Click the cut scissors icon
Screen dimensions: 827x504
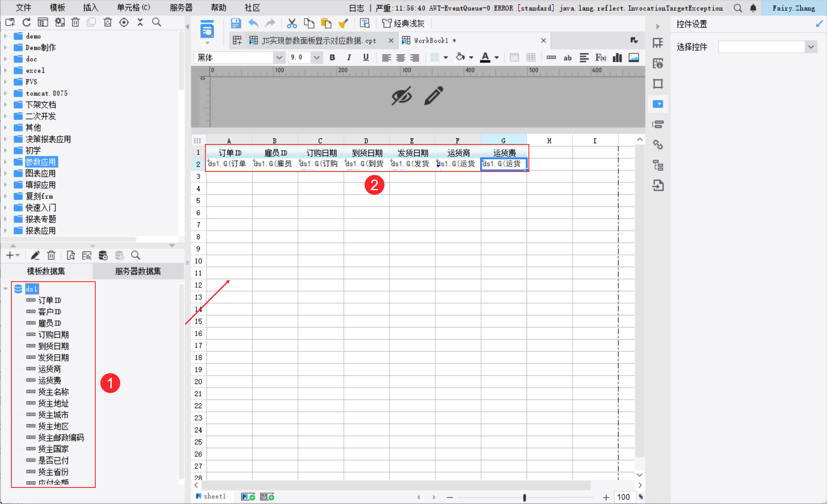291,23
